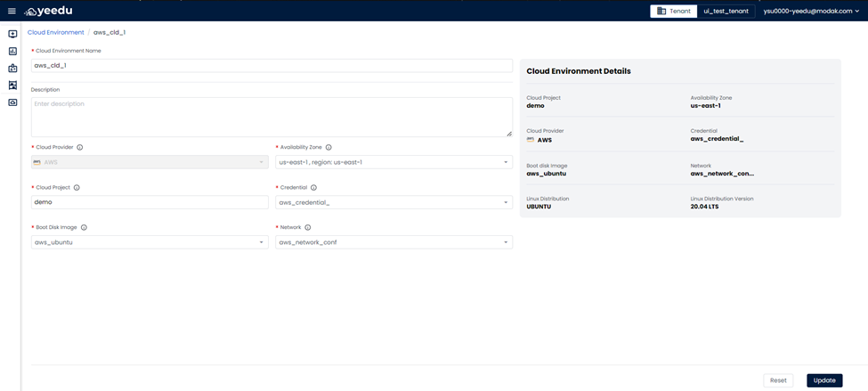Show info tooltip for Boot Disk Image
The height and width of the screenshot is (391, 868).
tap(84, 228)
